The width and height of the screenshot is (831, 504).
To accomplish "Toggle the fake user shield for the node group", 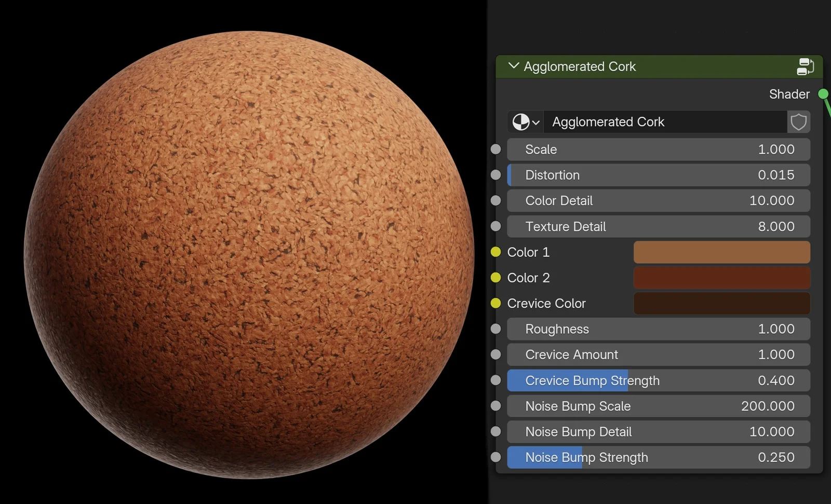I will coord(799,122).
